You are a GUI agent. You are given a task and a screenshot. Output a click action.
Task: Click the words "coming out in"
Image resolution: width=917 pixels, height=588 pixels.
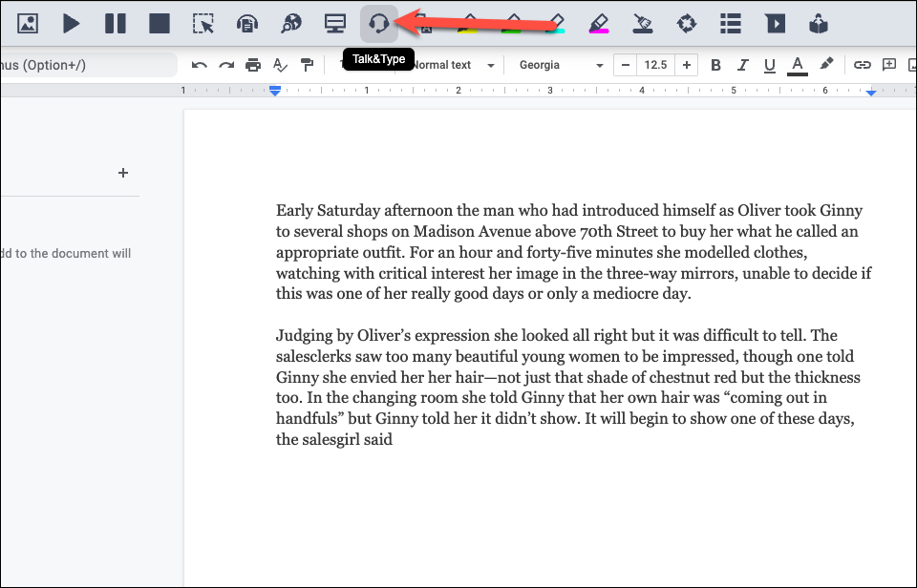[x=779, y=398]
